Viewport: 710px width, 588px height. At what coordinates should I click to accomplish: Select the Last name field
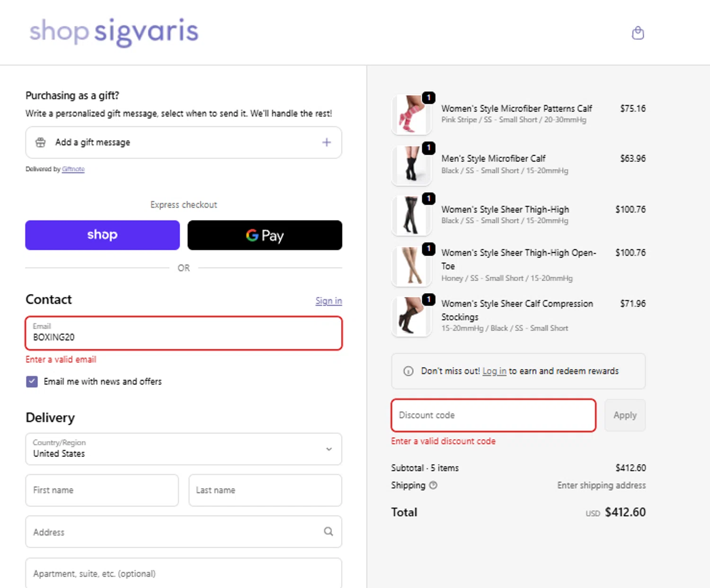[x=265, y=490]
